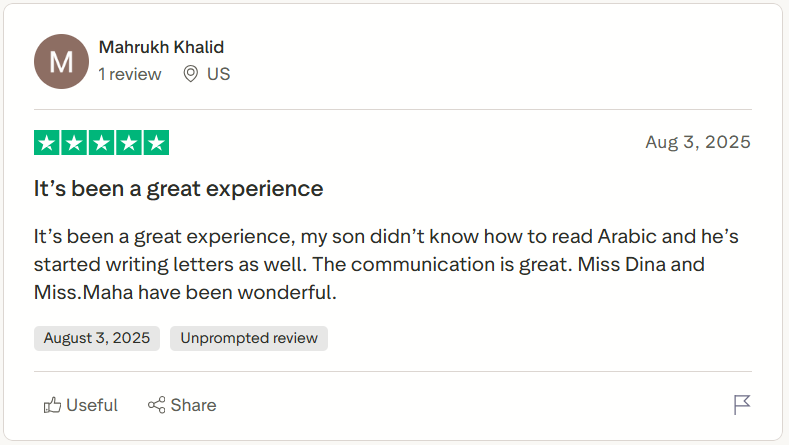789x445 pixels.
Task: Click the fifth green rating star
Action: pos(156,143)
